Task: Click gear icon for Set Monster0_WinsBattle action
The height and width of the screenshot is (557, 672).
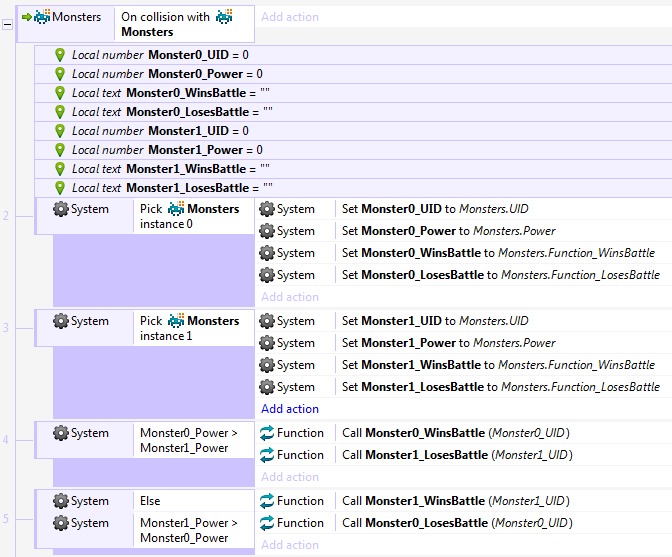Action: pyautogui.click(x=267, y=253)
